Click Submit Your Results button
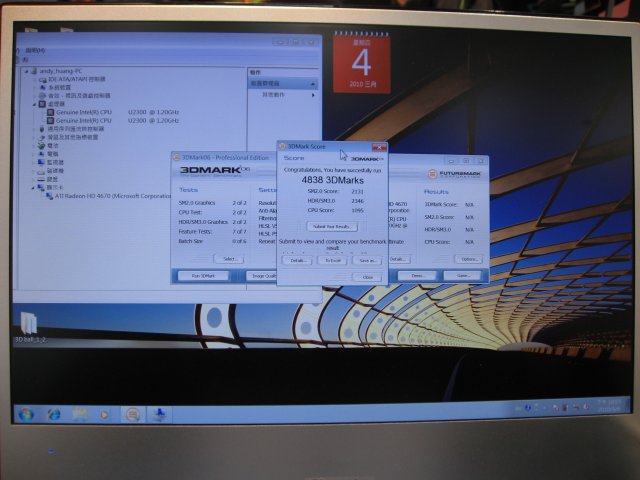This screenshot has height=480, width=640. tap(332, 227)
